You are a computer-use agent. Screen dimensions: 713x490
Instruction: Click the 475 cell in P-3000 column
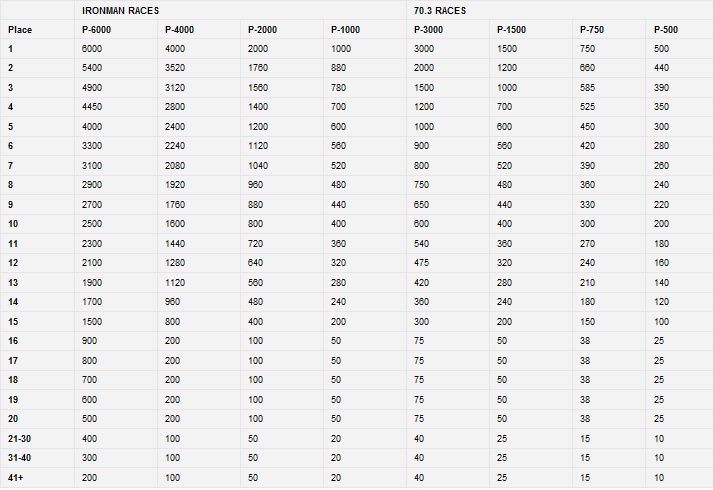[422, 262]
